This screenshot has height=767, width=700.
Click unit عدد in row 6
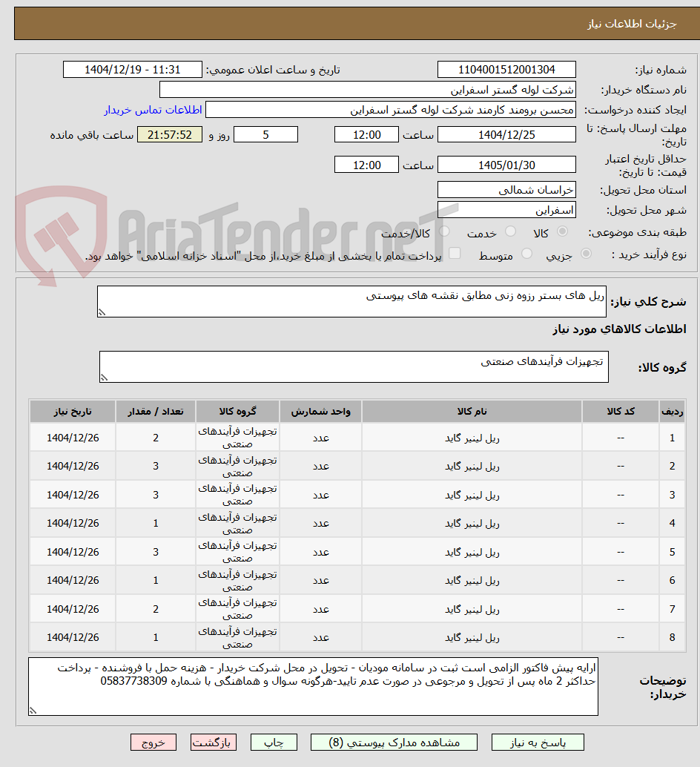(x=320, y=581)
